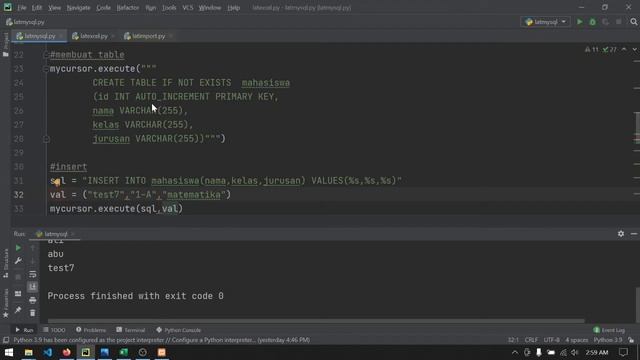Open the Navigate menu
Image resolution: width=640 pixels, height=360 pixels.
coord(78,8)
